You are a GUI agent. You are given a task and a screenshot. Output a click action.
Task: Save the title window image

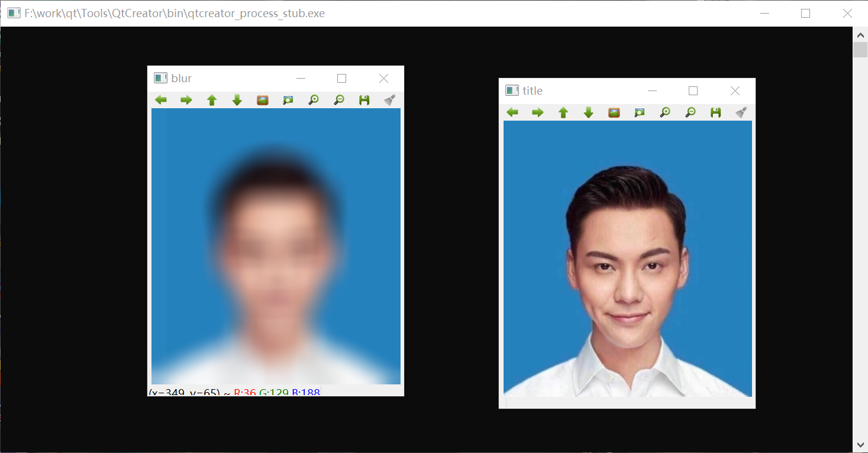pos(716,112)
